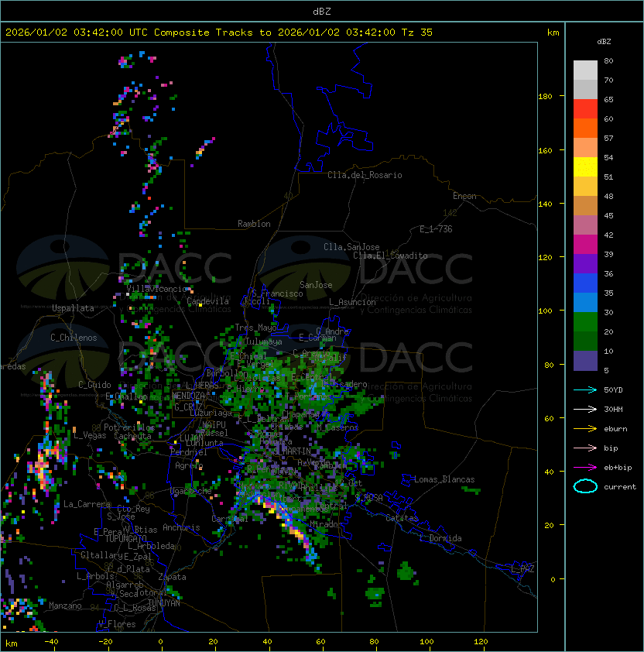Select the green 30 dBZ swatch
The height and width of the screenshot is (652, 644).
click(x=585, y=322)
